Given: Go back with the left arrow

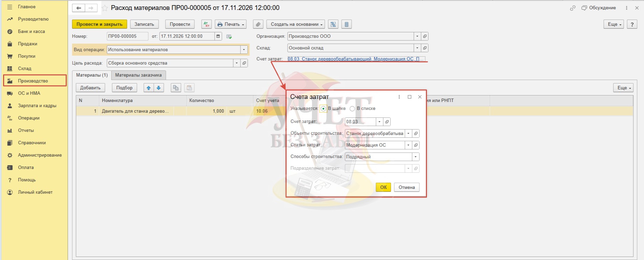Looking at the screenshot, I should click(78, 8).
